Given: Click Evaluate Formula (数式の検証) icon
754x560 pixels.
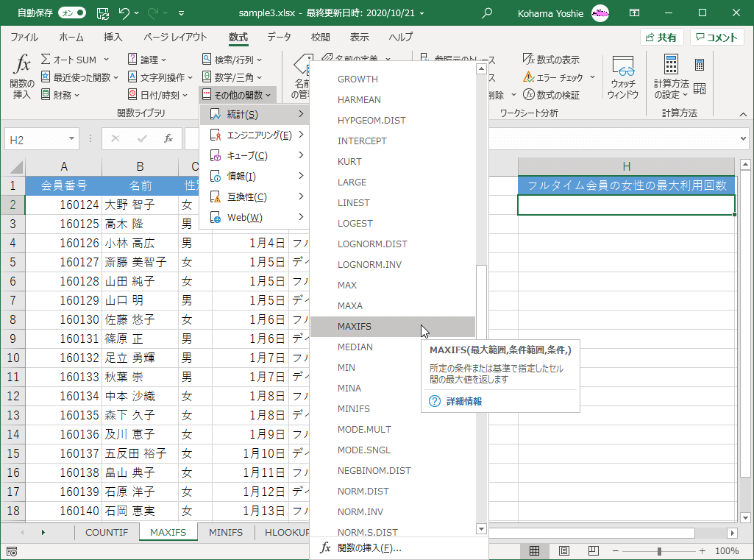Looking at the screenshot, I should [551, 95].
